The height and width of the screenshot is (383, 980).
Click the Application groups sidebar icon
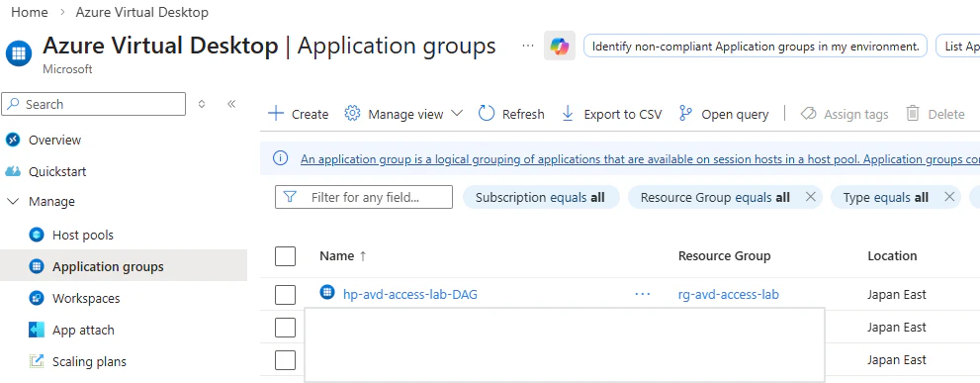(37, 266)
